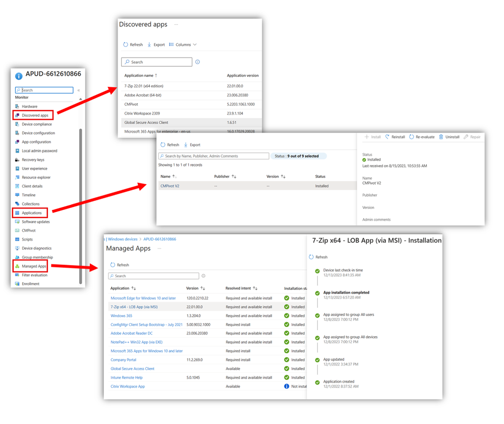Open Microsoft Edge for Windows 10 and later
Screen dimensions: 504x424
coord(143,298)
